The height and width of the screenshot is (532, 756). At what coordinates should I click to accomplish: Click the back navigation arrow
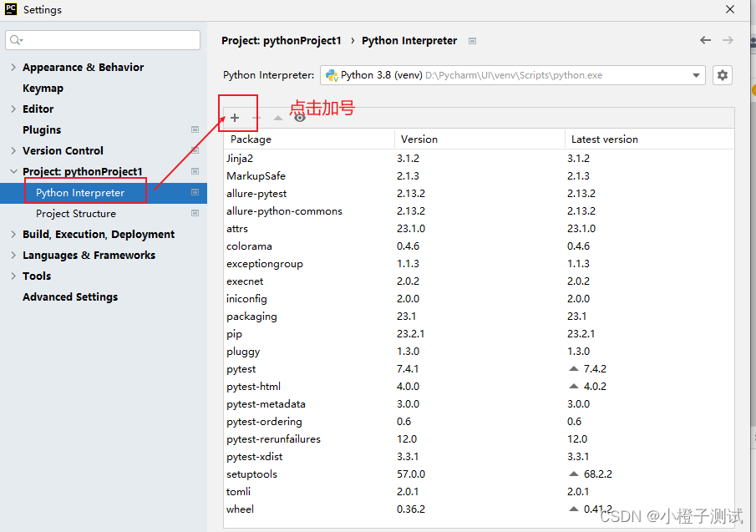[x=705, y=40]
